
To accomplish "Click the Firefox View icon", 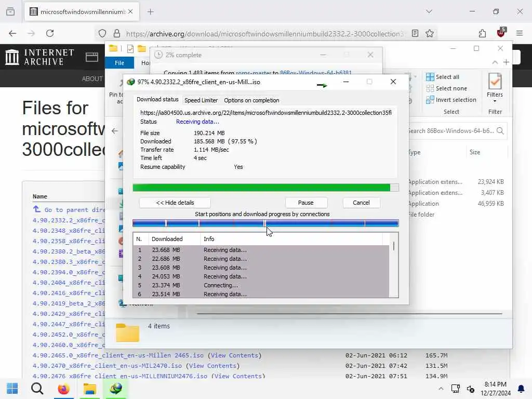I will tap(10, 11).
